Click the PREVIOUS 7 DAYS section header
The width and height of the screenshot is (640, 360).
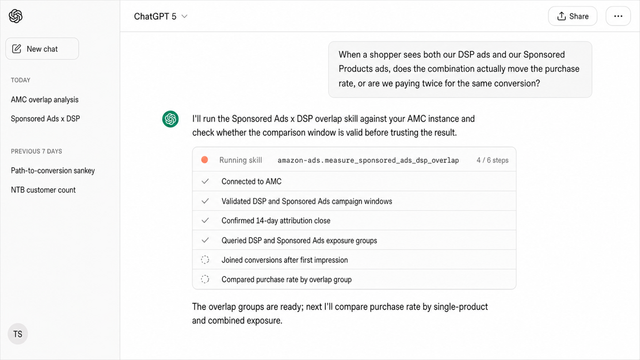36,151
